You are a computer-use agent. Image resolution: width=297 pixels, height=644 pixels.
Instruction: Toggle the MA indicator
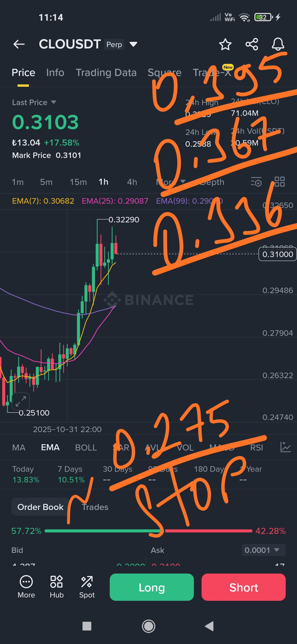coord(19,447)
